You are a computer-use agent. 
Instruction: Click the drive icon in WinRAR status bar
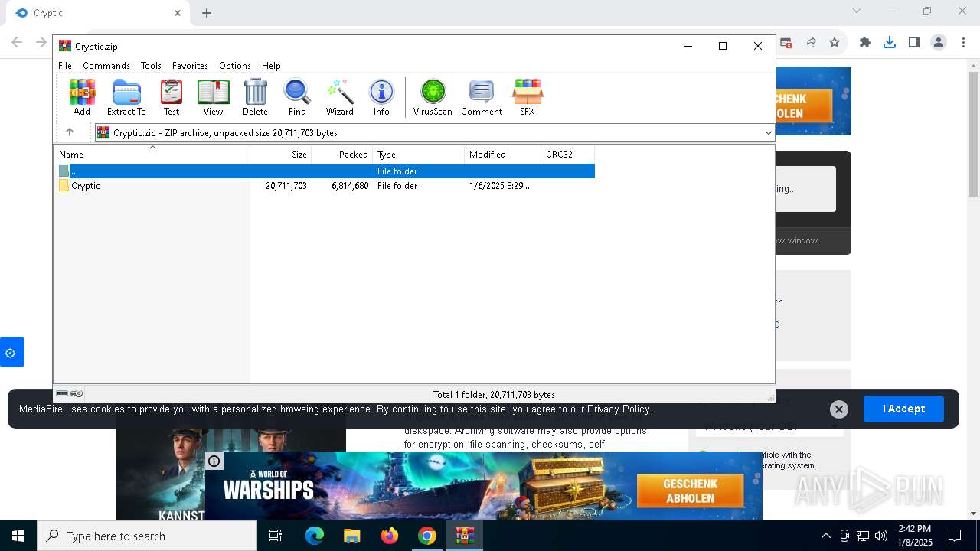point(62,393)
